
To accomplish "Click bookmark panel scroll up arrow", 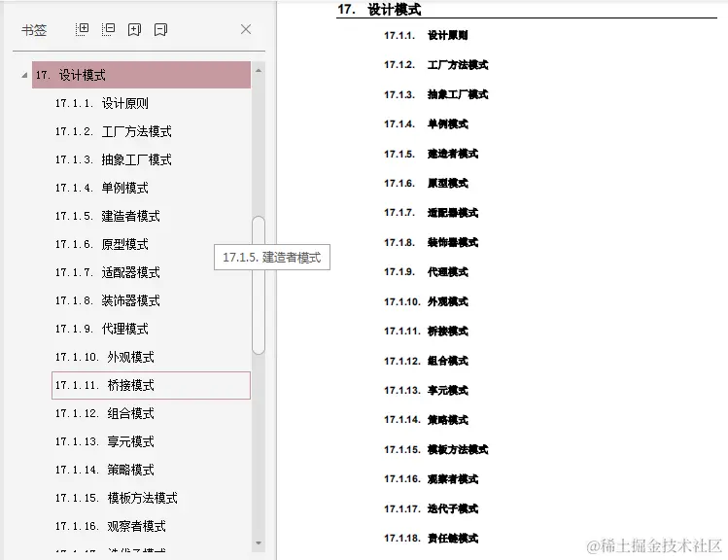I will [x=259, y=71].
